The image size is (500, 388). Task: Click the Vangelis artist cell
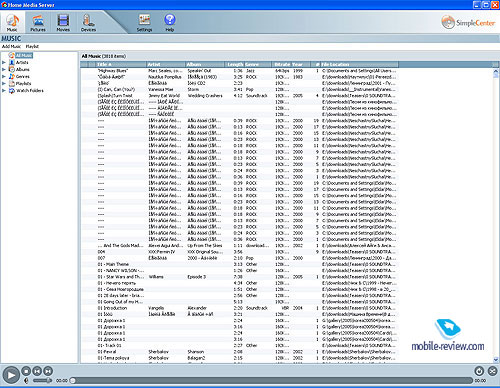click(x=156, y=308)
